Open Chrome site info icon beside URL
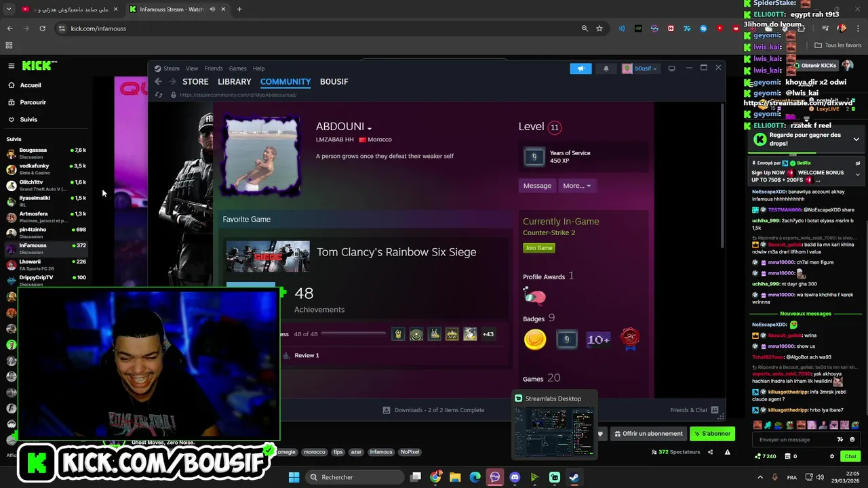Viewport: 868px width, 488px height. 62,28
